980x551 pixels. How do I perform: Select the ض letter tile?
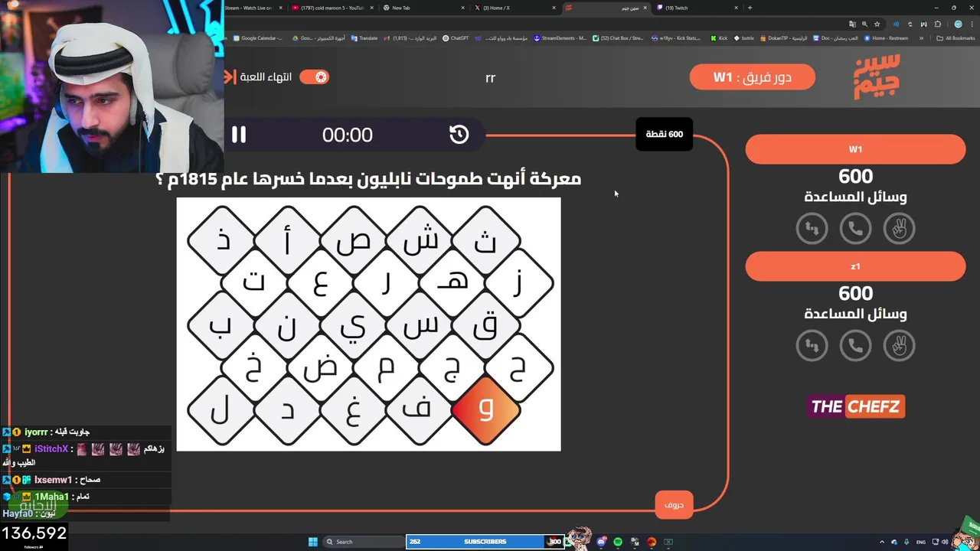click(321, 368)
